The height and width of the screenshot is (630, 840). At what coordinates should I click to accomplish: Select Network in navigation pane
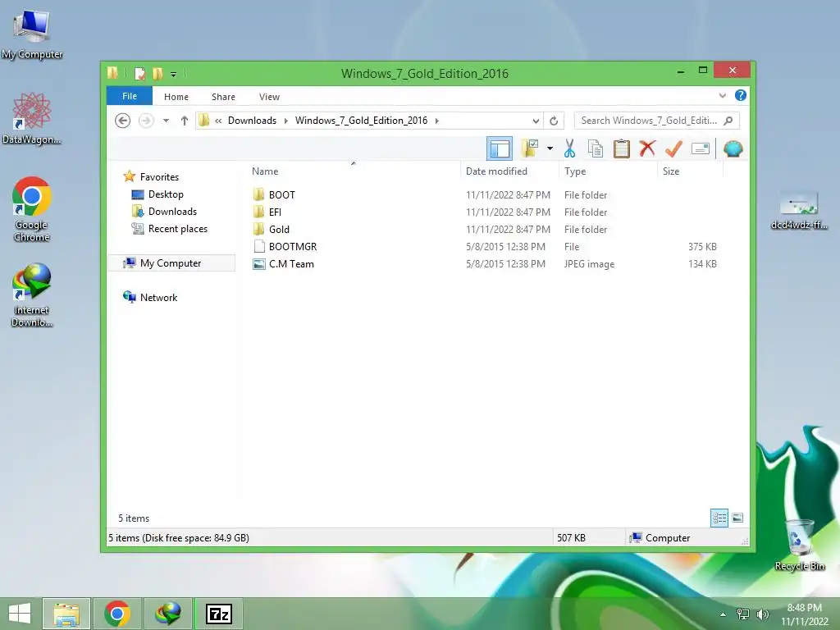pyautogui.click(x=158, y=297)
